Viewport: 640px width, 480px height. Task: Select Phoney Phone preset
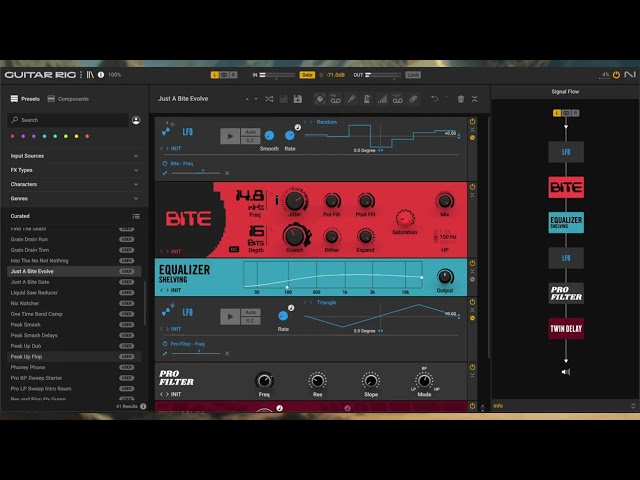(x=75, y=367)
